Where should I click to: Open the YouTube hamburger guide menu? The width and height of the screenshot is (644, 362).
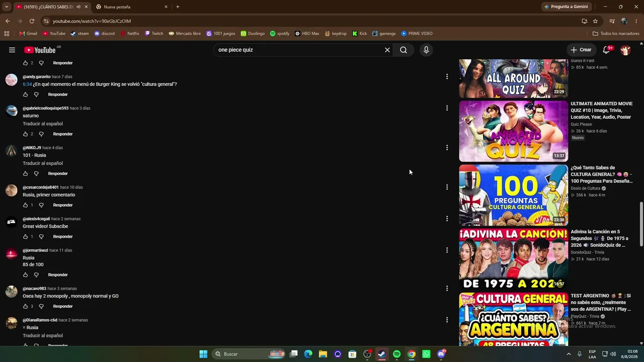[12, 50]
